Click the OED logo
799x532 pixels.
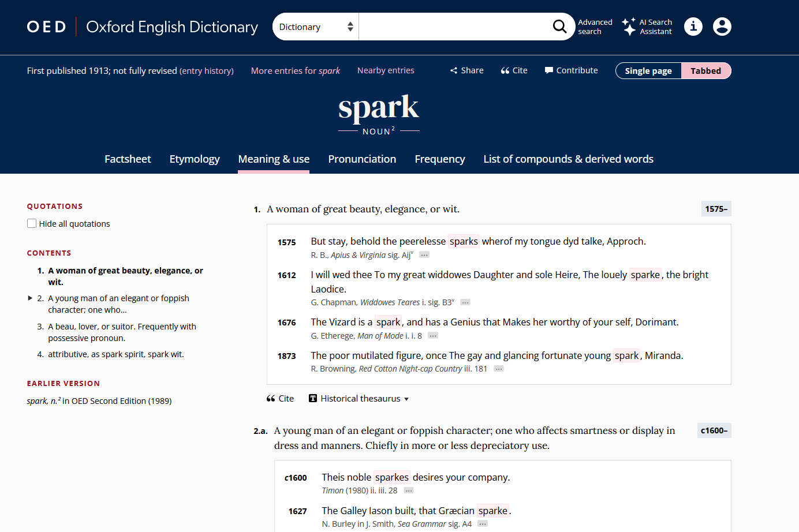click(x=47, y=27)
